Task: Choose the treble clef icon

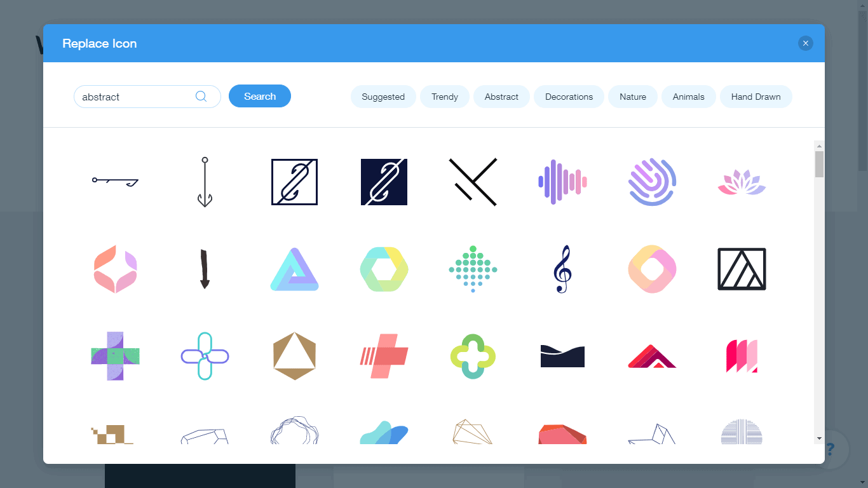Action: pos(562,269)
